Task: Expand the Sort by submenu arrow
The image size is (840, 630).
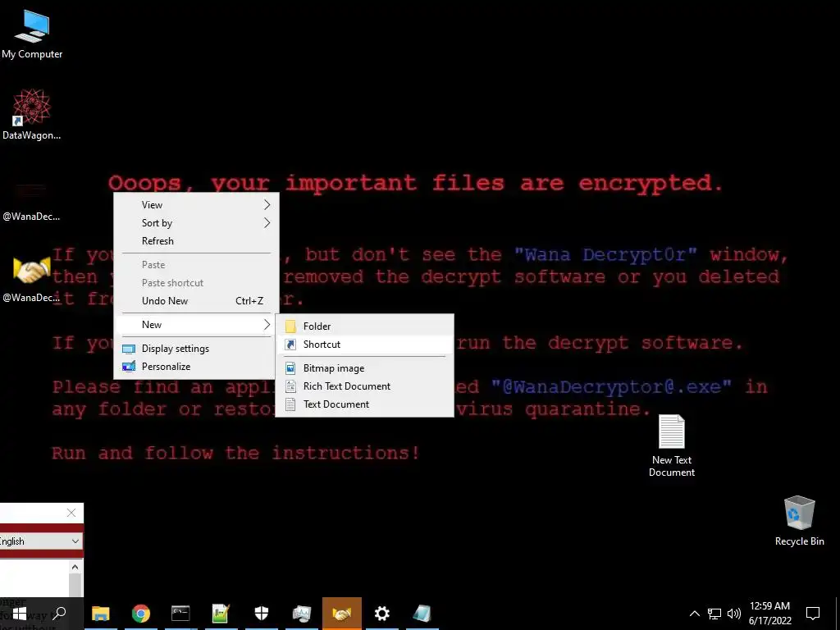Action: (267, 223)
